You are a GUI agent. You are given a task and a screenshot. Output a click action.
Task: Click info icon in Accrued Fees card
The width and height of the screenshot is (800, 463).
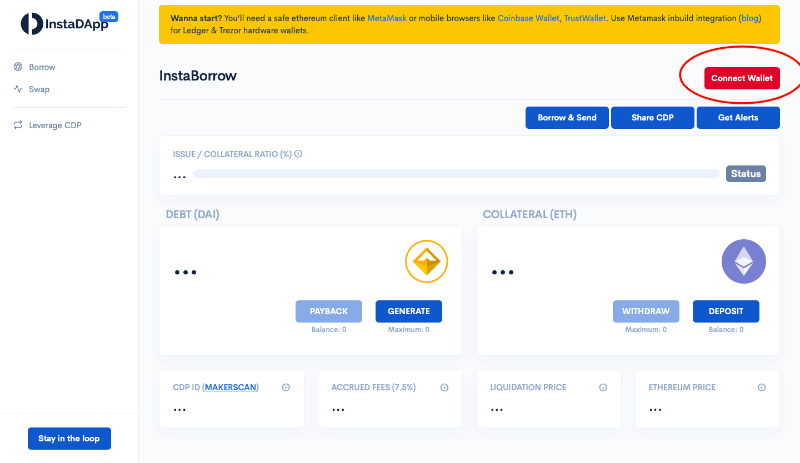point(444,387)
